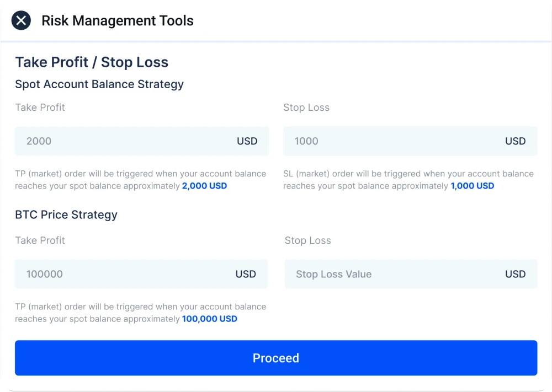Image resolution: width=552 pixels, height=392 pixels.
Task: Click the blue 2,000 USD amount
Action: click(204, 186)
